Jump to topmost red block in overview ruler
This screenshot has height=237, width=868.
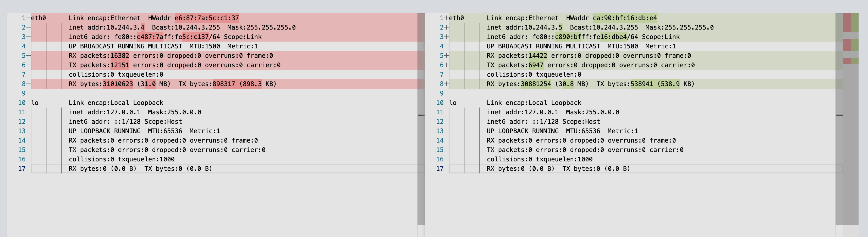click(847, 23)
